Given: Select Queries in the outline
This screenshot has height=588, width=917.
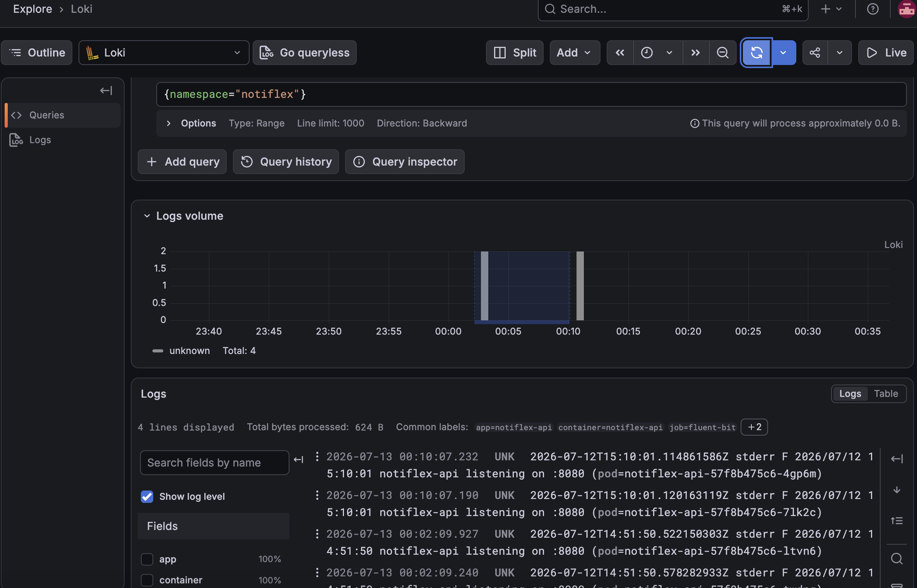Looking at the screenshot, I should (63, 115).
